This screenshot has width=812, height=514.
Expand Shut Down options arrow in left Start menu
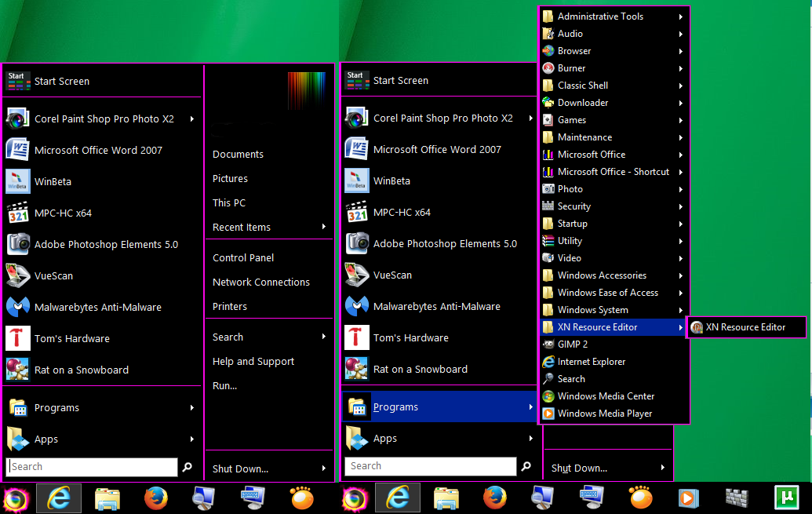(324, 468)
